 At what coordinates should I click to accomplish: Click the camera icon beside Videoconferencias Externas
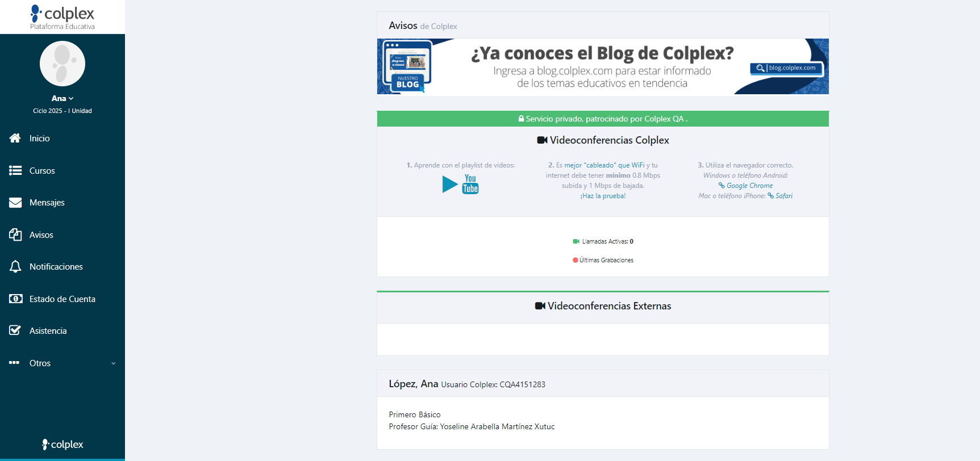(x=540, y=306)
